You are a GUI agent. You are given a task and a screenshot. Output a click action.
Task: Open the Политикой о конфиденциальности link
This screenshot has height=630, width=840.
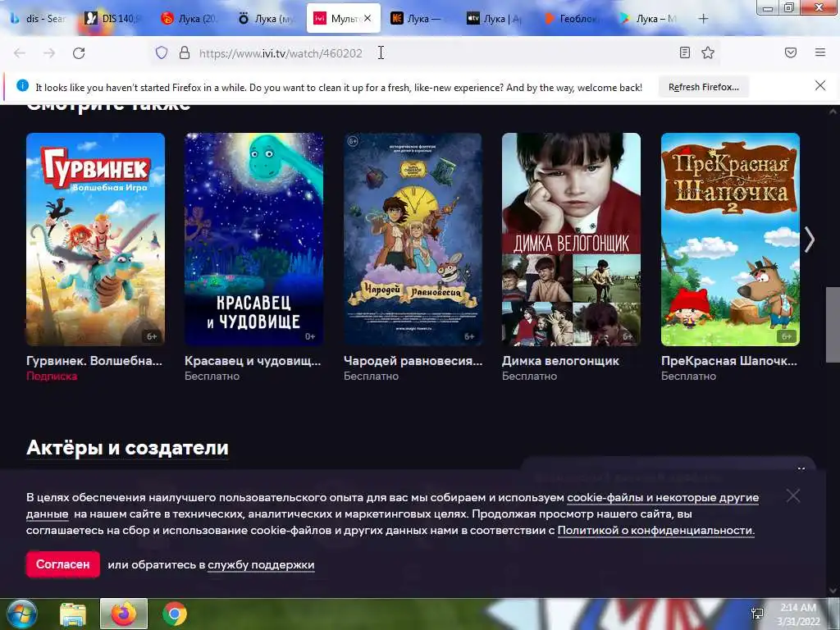coord(655,531)
